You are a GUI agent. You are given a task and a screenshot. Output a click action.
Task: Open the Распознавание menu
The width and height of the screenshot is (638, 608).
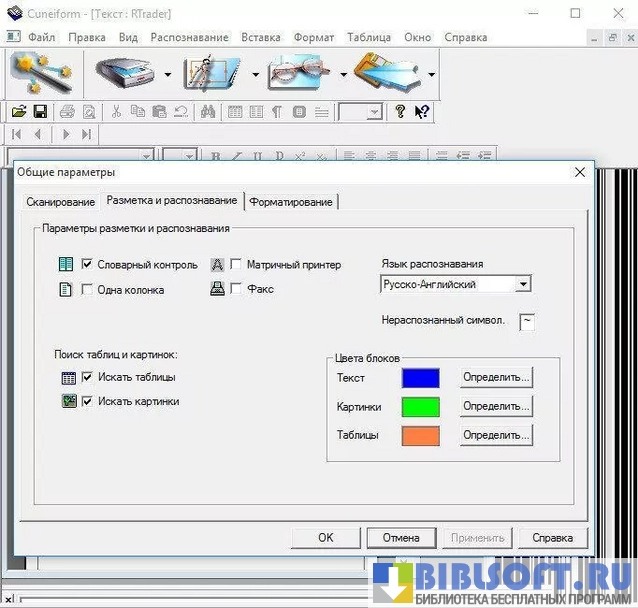coord(189,37)
